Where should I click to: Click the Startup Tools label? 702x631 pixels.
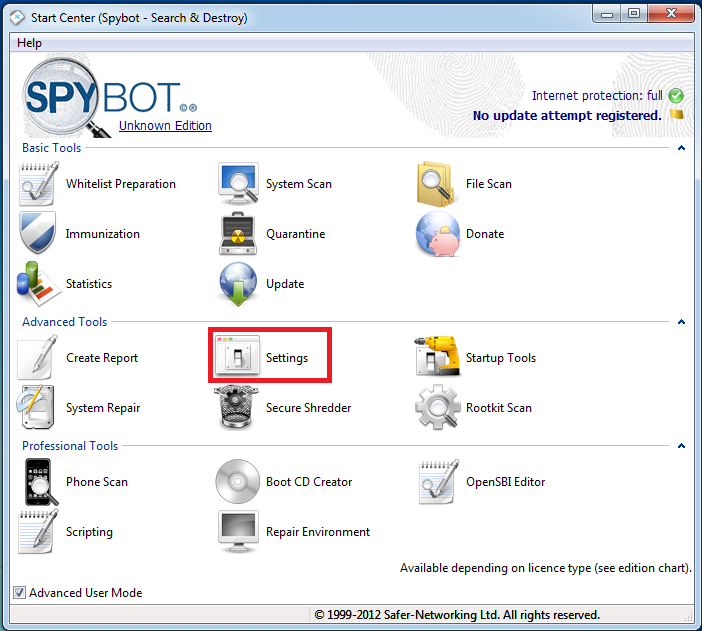[x=501, y=358]
